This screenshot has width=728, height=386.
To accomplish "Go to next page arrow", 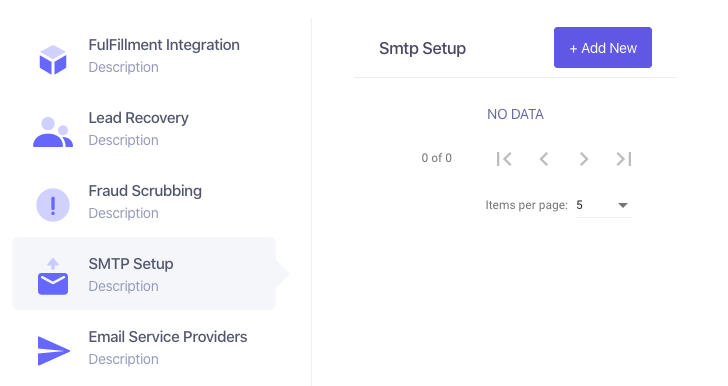I will [584, 159].
